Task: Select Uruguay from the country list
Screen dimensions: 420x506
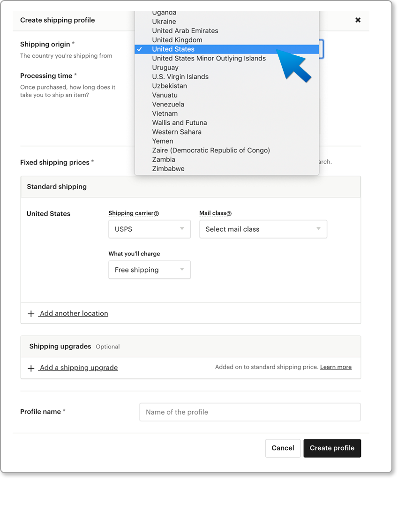Action: [165, 67]
